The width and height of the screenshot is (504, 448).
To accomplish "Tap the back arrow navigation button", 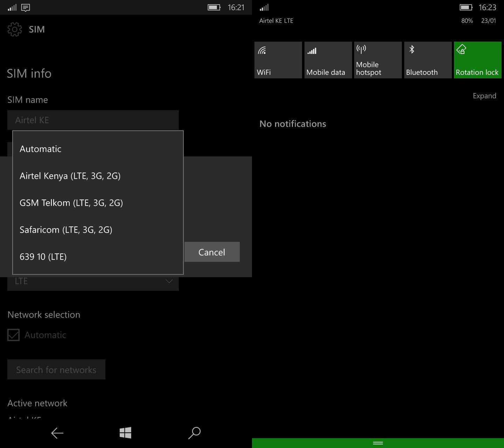I will pos(57,433).
